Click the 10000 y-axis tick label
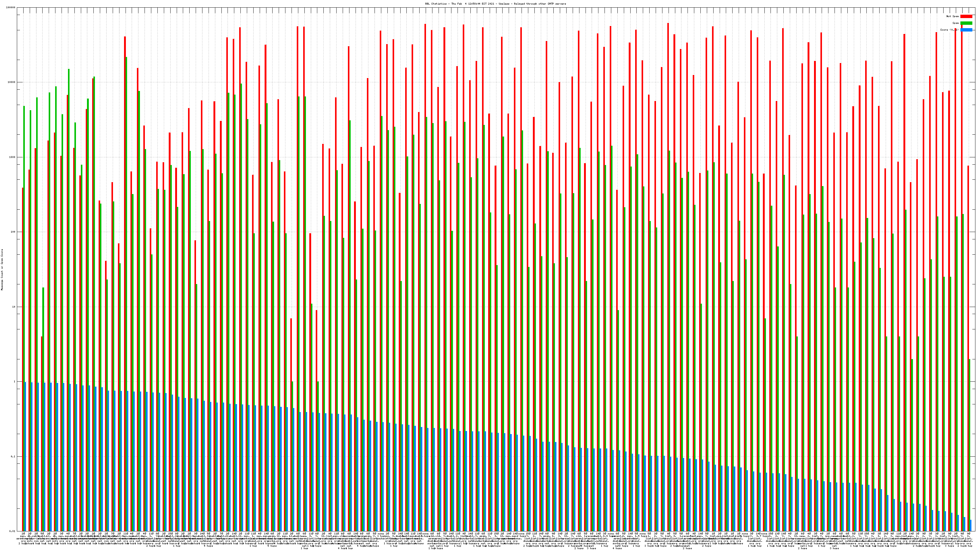Viewport: 980px width, 551px height. click(x=12, y=82)
